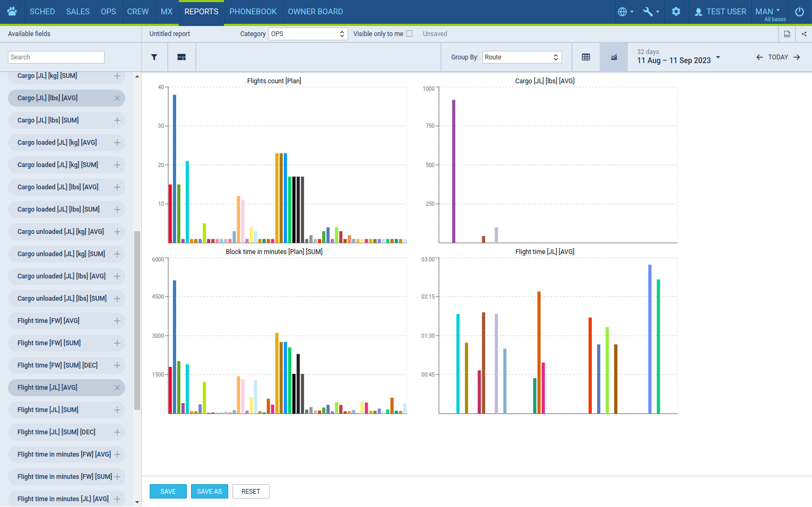812x507 pixels.
Task: Select the chart view icon
Action: (x=614, y=57)
